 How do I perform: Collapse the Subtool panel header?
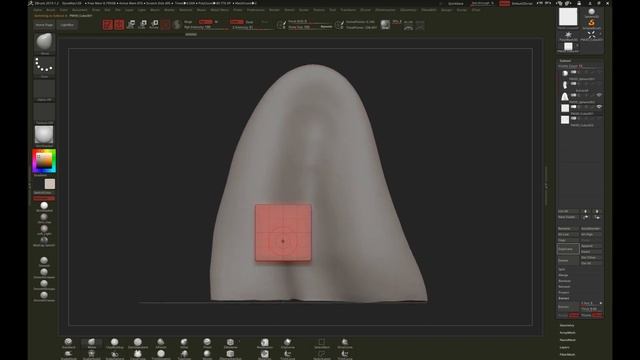[565, 61]
